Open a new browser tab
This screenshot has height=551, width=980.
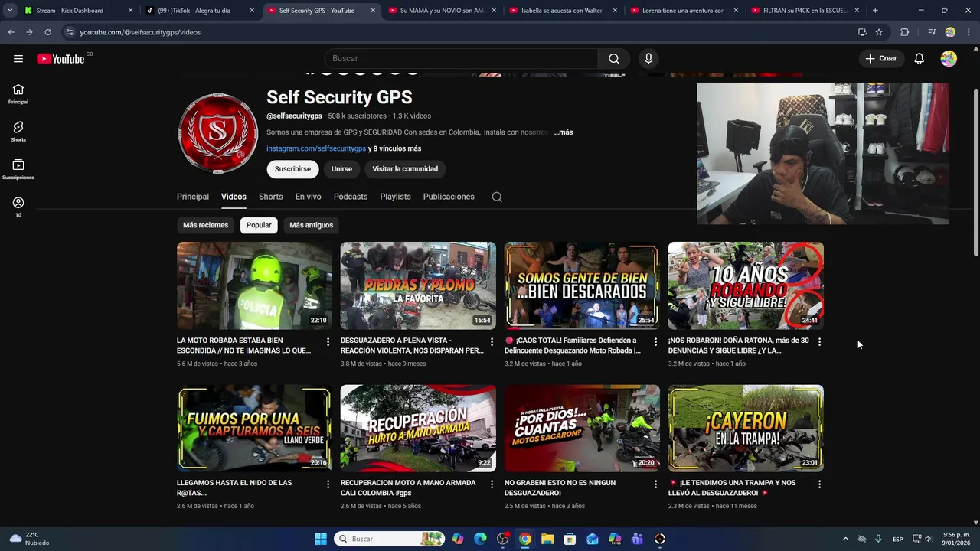pos(875,11)
